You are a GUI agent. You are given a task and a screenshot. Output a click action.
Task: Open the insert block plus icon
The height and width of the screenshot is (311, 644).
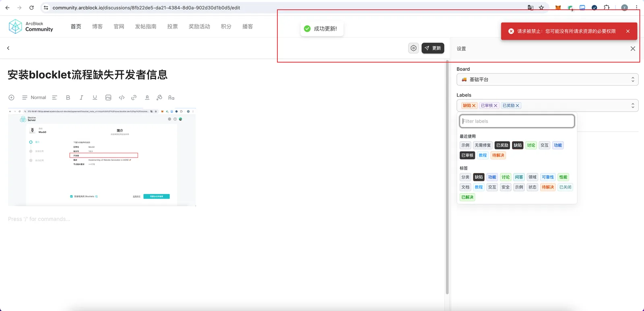pos(11,97)
